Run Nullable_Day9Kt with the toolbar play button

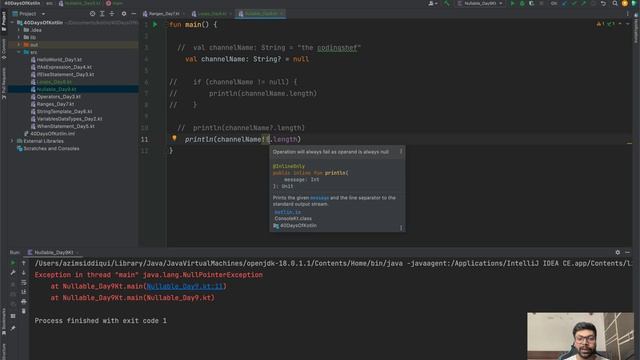[513, 3]
